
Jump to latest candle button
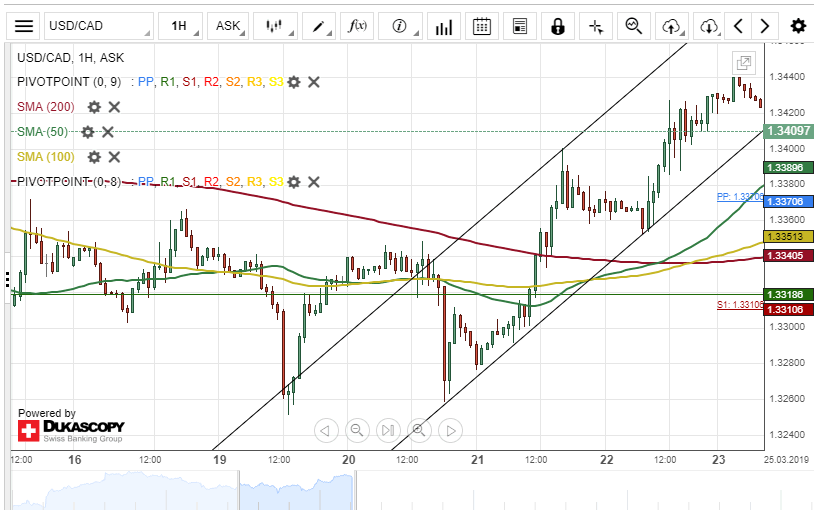click(x=388, y=430)
